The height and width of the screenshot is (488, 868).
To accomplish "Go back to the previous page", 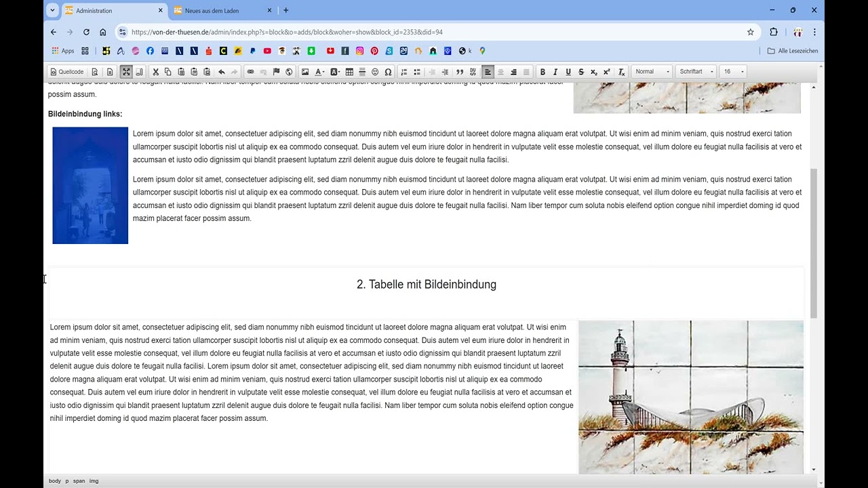I will 54,32.
